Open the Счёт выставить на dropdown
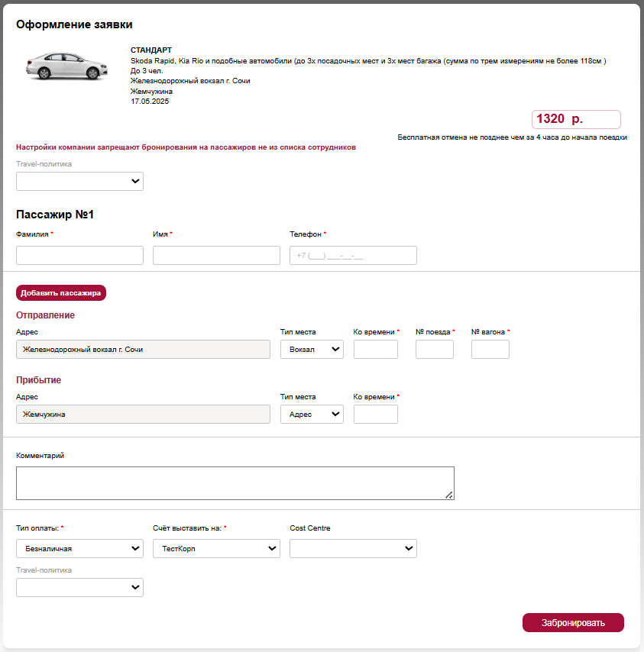 pyautogui.click(x=216, y=548)
